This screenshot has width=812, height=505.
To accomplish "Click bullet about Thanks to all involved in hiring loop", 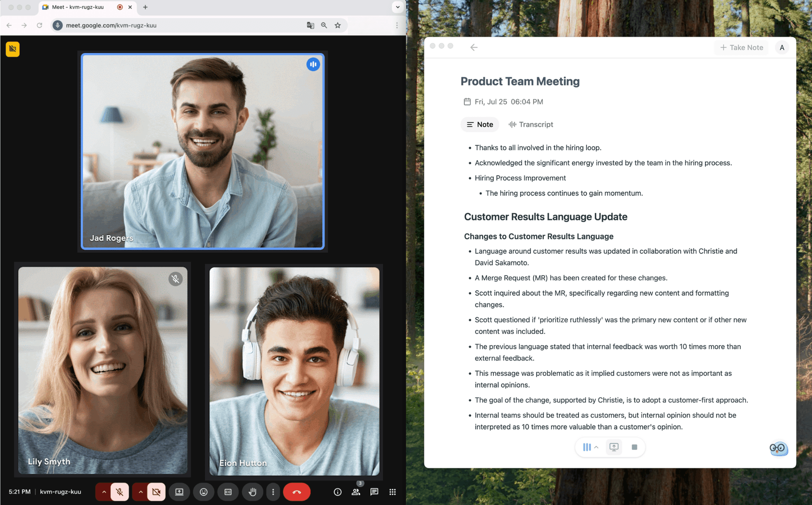I will point(538,148).
